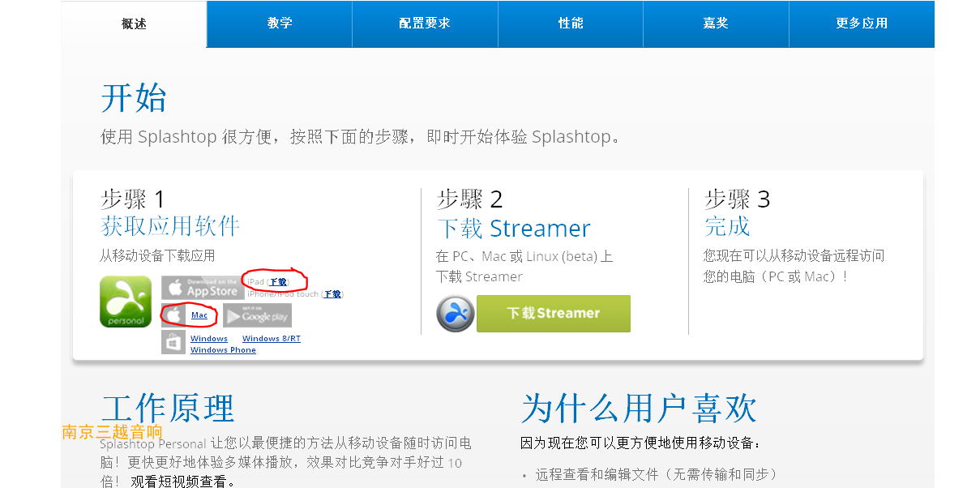Click the iPad 下载 link
The image size is (980, 488).
[278, 282]
